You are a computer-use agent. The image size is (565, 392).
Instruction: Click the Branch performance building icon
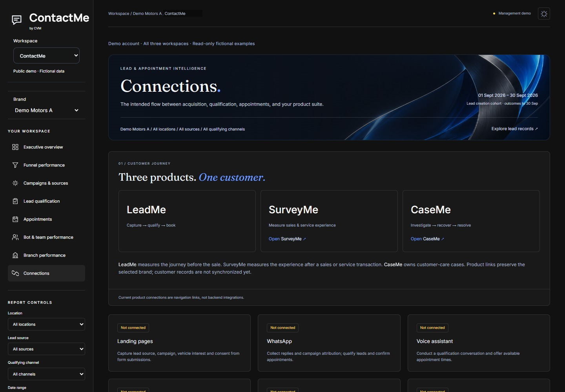[x=15, y=255]
